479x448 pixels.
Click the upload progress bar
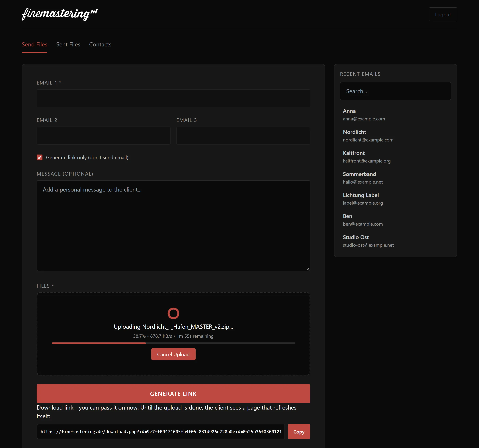point(173,343)
